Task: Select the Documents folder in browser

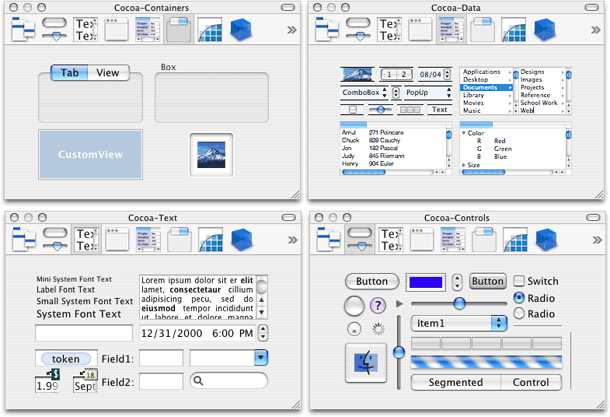Action: [x=486, y=88]
